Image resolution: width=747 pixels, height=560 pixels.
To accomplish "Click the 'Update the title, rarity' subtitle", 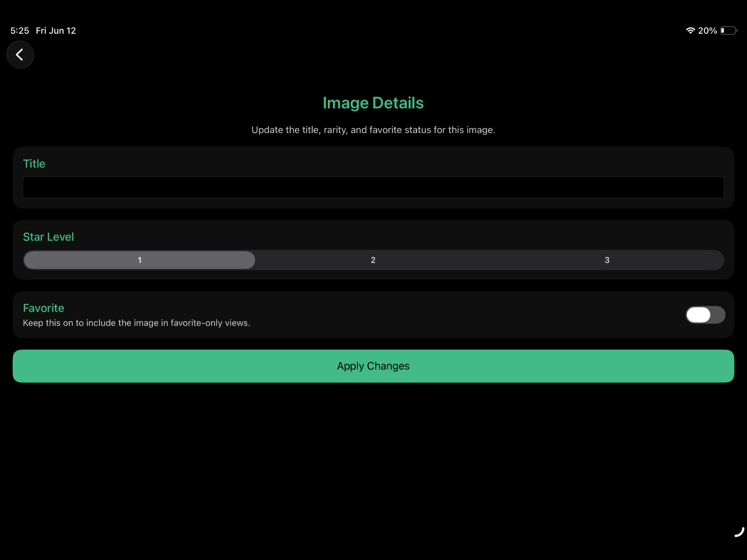I will coord(373,130).
